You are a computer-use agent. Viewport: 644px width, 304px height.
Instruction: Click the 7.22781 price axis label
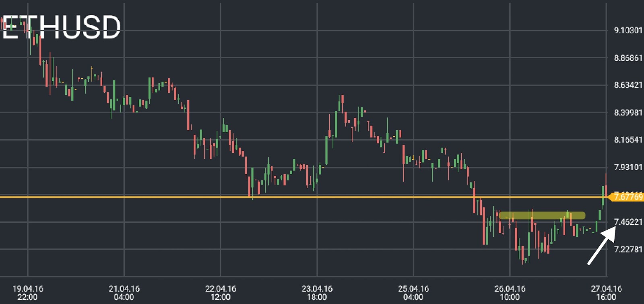(x=628, y=249)
